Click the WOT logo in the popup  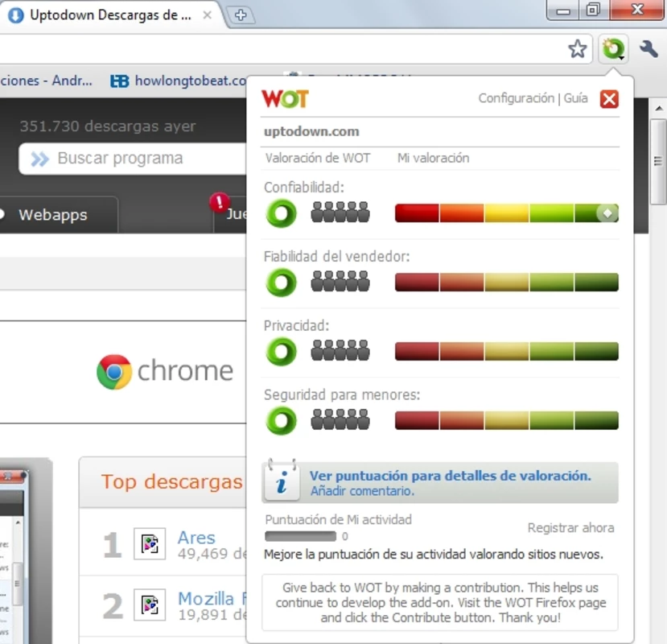pyautogui.click(x=285, y=99)
